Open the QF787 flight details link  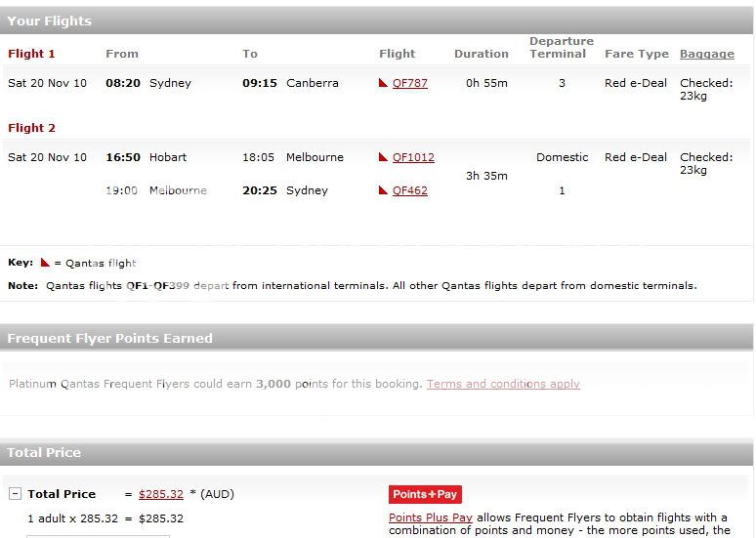pyautogui.click(x=410, y=84)
